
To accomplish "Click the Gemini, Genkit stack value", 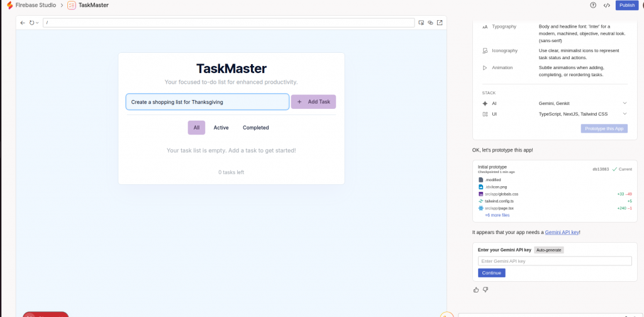I will [x=554, y=104].
